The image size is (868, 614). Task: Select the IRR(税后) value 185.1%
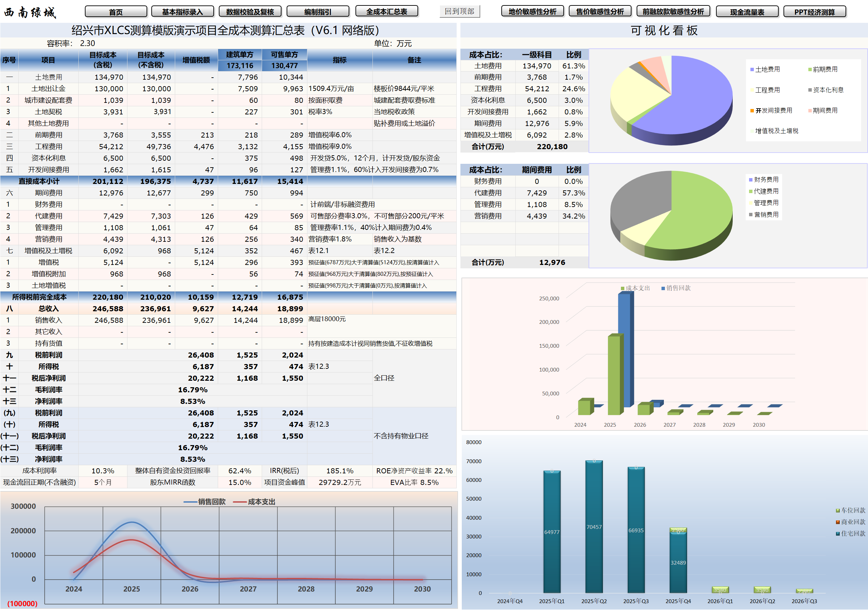pos(340,471)
